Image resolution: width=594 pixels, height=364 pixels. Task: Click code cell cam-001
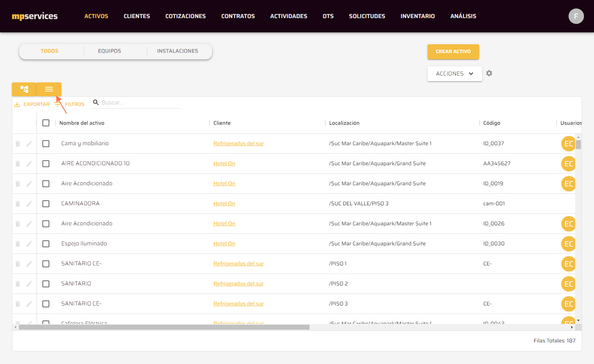tap(494, 204)
